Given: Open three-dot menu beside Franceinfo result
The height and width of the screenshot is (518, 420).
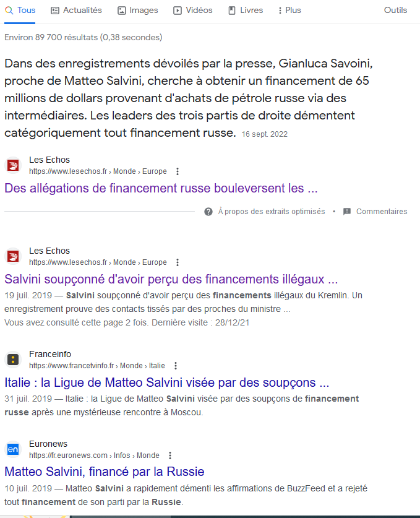Looking at the screenshot, I should pyautogui.click(x=176, y=366).
